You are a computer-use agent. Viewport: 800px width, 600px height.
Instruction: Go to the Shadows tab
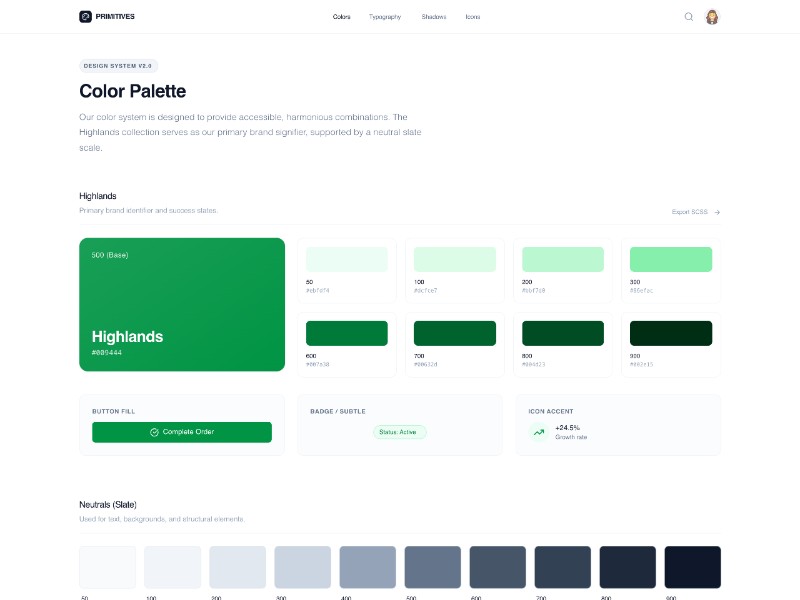click(434, 17)
